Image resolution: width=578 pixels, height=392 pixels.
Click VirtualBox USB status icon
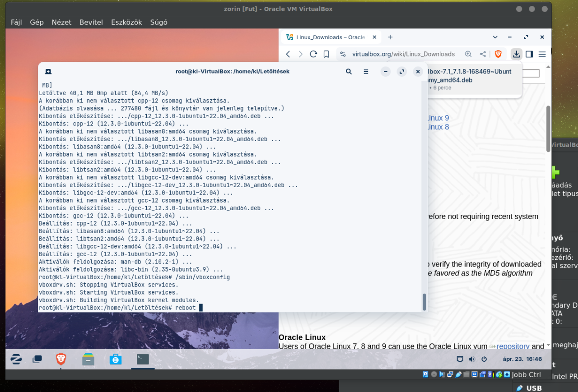pos(458,374)
